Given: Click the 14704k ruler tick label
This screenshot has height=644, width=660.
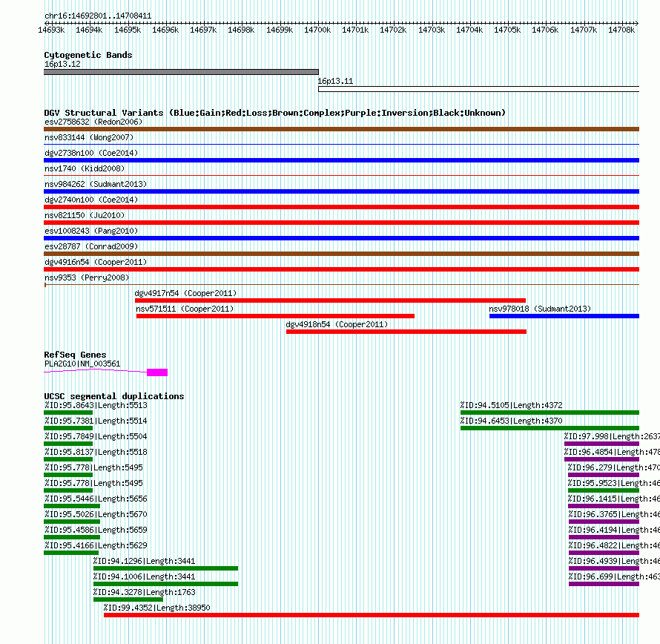Looking at the screenshot, I should (x=469, y=30).
